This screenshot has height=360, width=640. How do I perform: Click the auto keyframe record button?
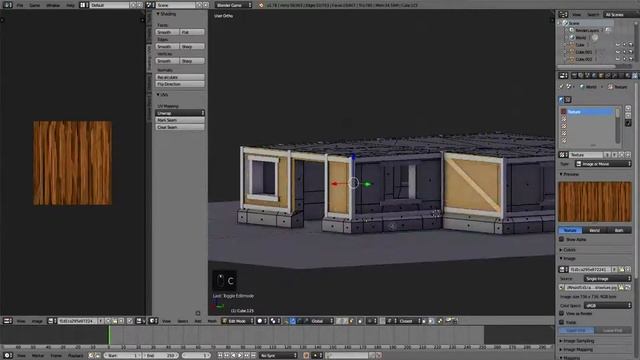(306, 356)
